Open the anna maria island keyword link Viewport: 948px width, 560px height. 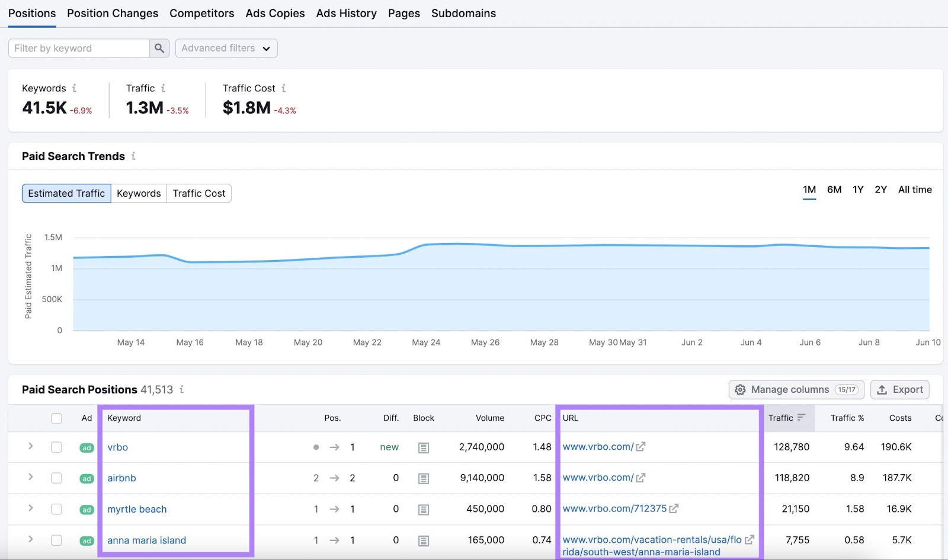pos(146,540)
